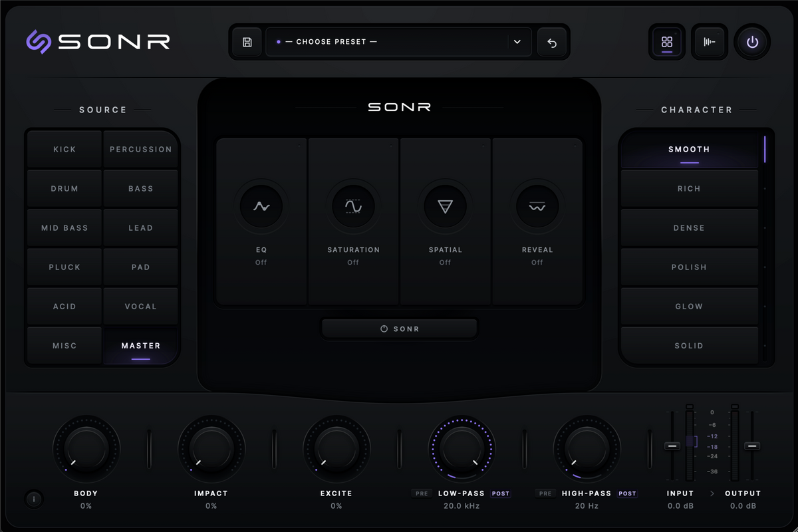Screen dimensions: 798x532
Task: Switch to the waveform view icon
Action: point(710,43)
